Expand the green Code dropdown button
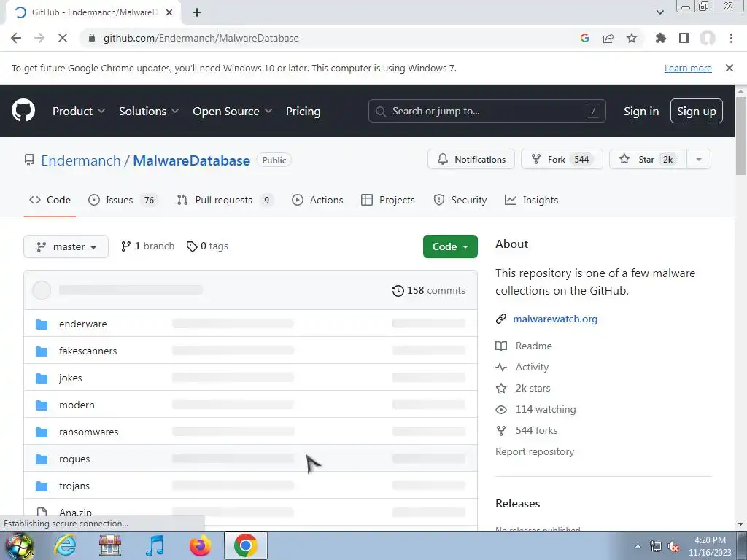747x560 pixels. pos(450,246)
